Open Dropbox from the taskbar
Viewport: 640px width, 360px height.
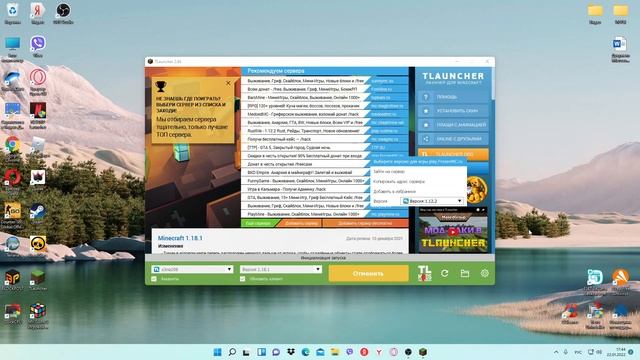click(291, 352)
